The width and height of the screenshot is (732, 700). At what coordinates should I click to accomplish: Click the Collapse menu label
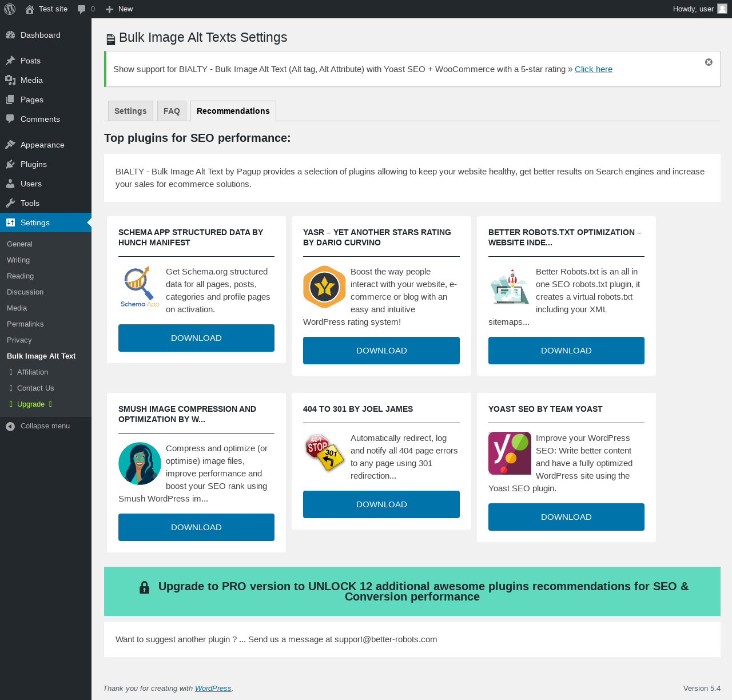[x=45, y=426]
